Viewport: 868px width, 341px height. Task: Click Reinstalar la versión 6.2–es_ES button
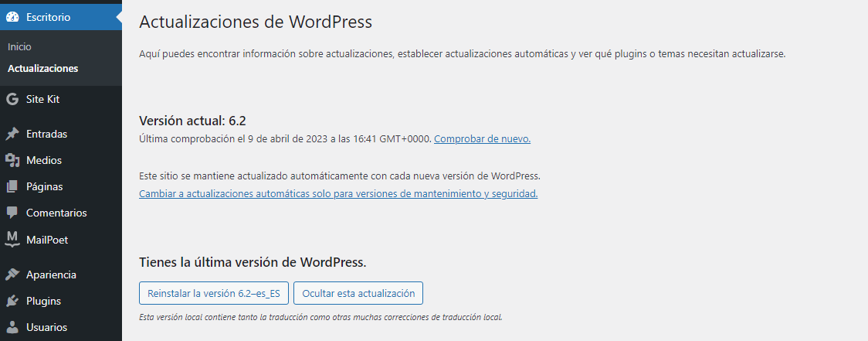click(214, 293)
